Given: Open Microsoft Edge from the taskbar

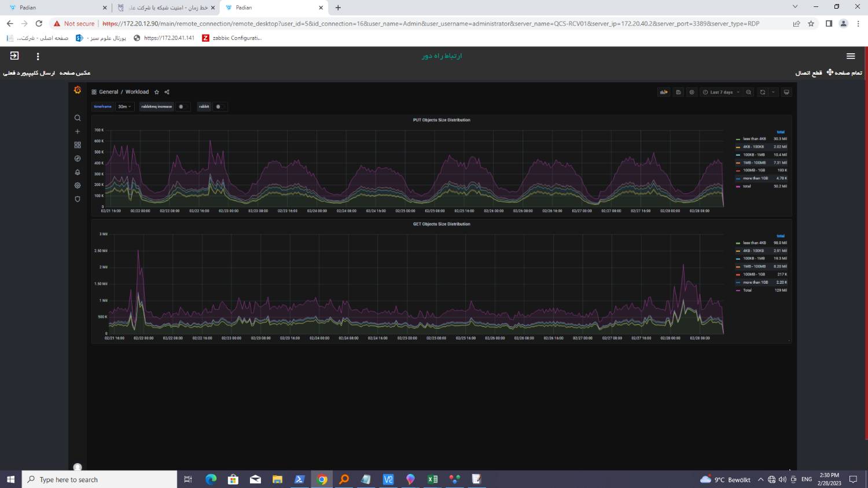Looking at the screenshot, I should point(211,479).
